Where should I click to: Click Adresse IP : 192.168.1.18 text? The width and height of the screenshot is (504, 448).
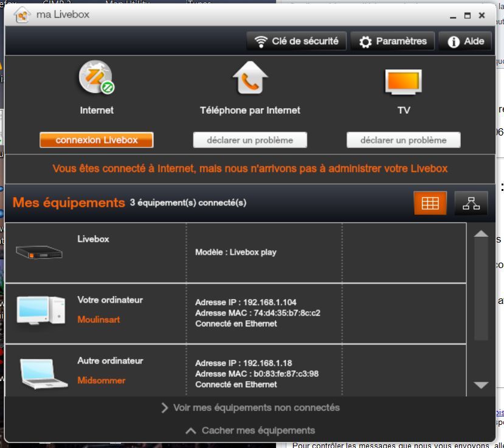(x=243, y=363)
